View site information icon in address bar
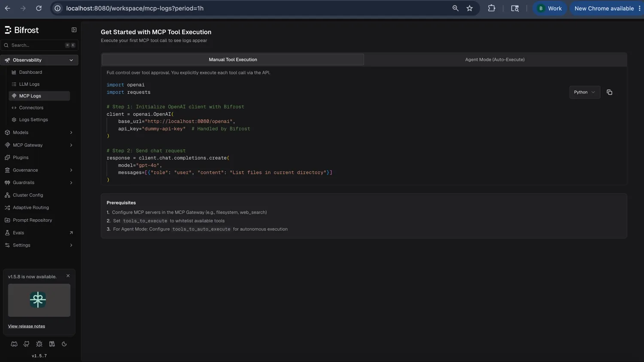 [x=58, y=8]
